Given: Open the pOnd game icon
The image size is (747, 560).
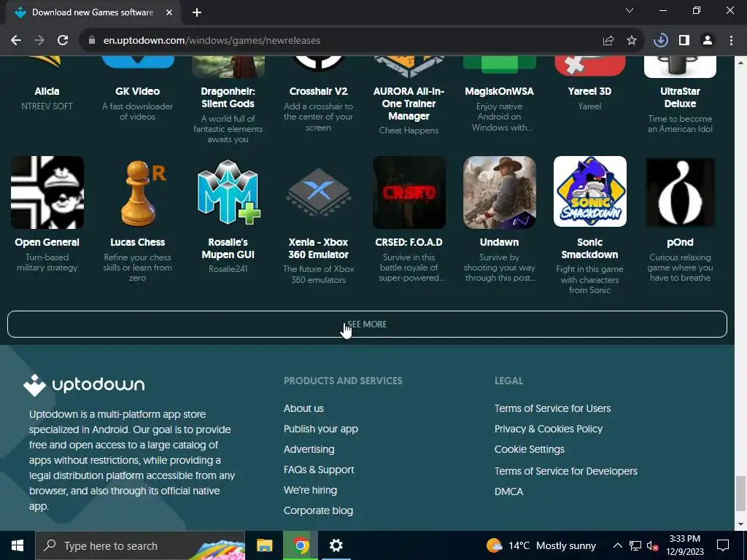Looking at the screenshot, I should (x=681, y=192).
